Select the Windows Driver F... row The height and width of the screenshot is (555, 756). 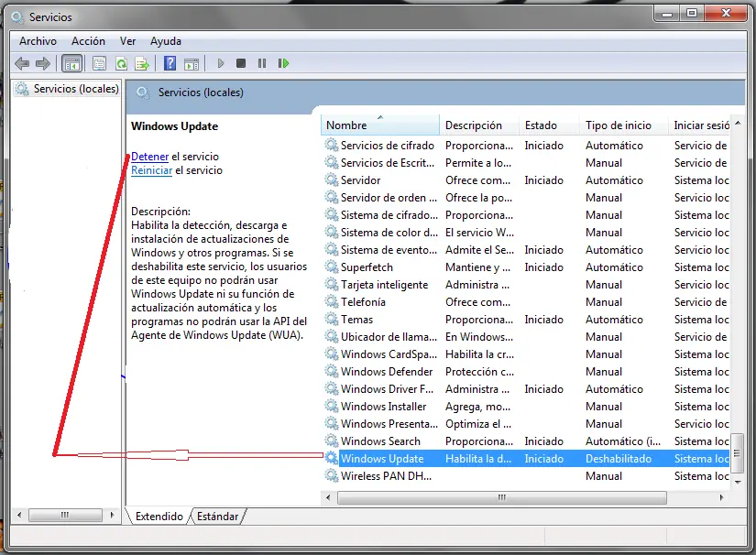pyautogui.click(x=526, y=389)
